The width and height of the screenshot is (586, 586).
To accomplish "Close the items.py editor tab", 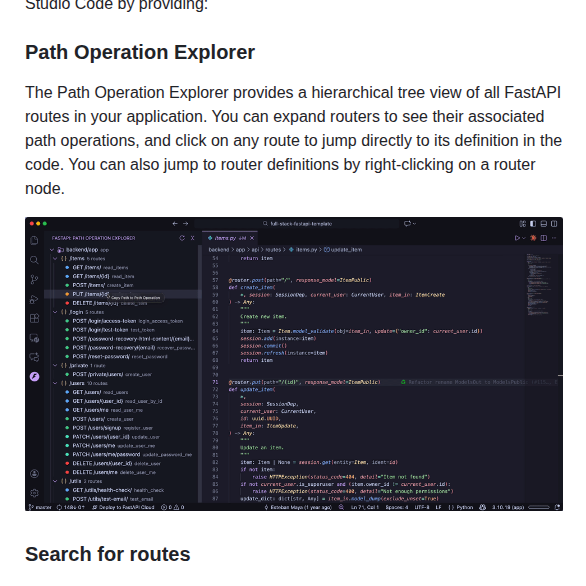I will tap(252, 238).
